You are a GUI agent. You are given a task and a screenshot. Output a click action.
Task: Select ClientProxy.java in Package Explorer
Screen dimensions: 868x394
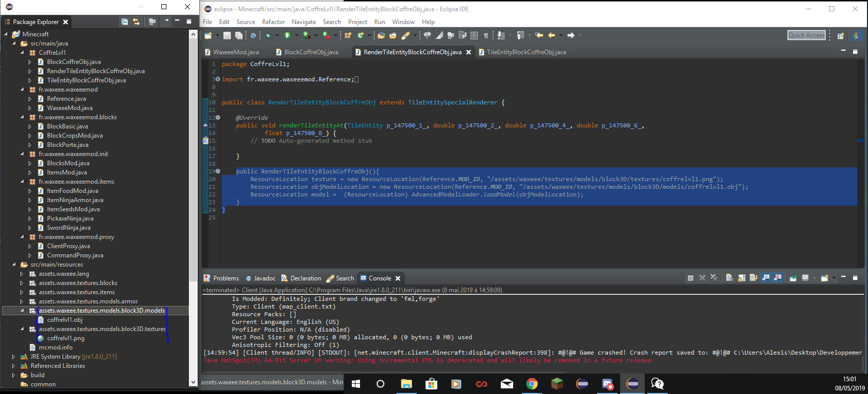coord(68,246)
